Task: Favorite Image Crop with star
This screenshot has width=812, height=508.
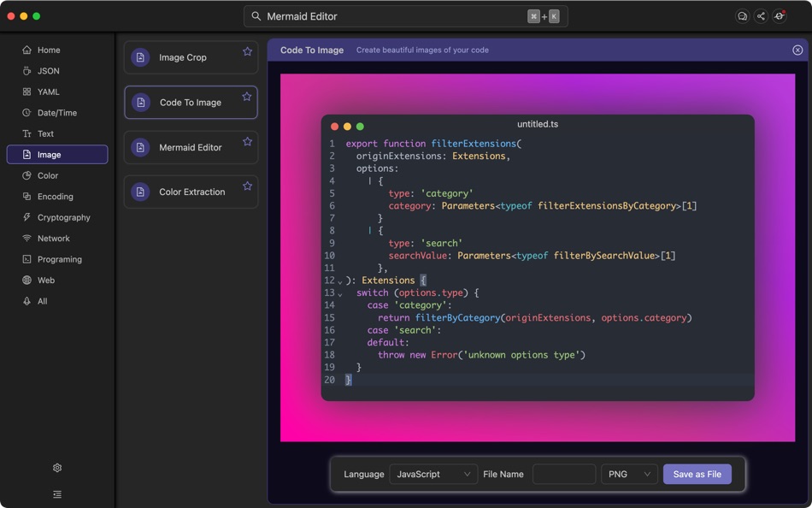Action: (x=248, y=51)
